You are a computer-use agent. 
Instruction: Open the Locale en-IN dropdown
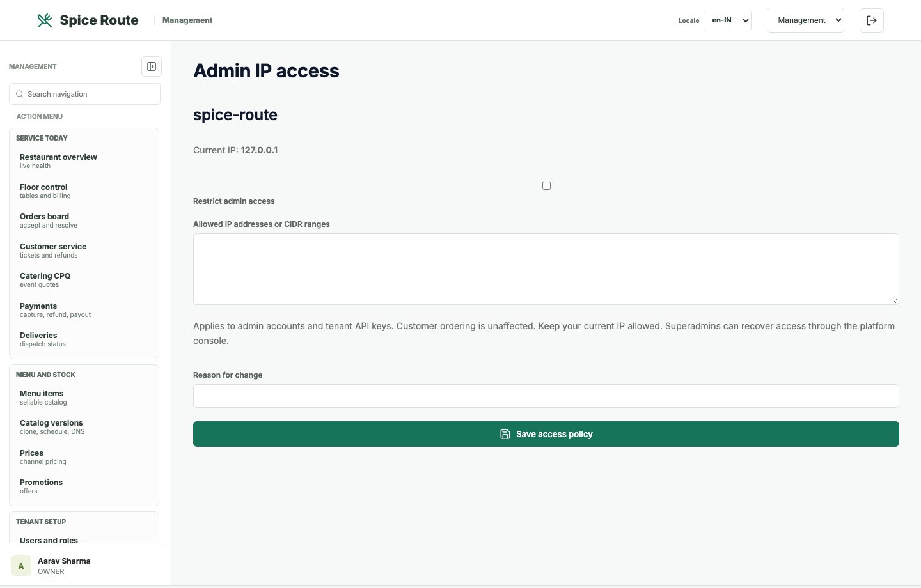(x=727, y=20)
